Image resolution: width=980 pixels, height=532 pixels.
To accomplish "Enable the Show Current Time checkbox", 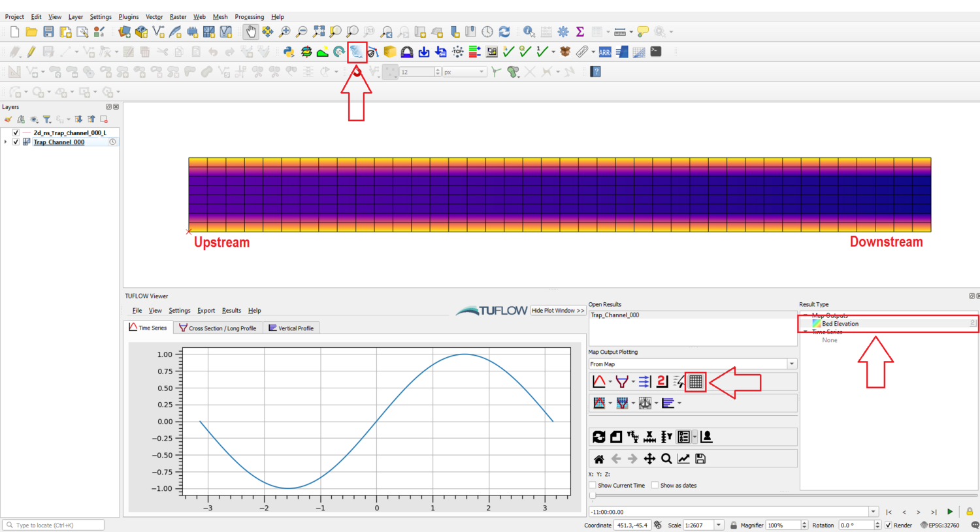I will click(593, 485).
